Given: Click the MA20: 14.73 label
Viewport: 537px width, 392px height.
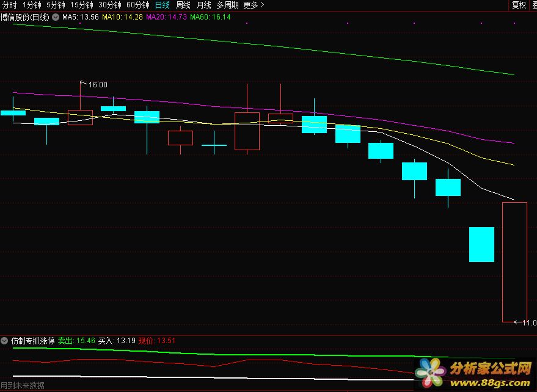Looking at the screenshot, I should pos(166,17).
